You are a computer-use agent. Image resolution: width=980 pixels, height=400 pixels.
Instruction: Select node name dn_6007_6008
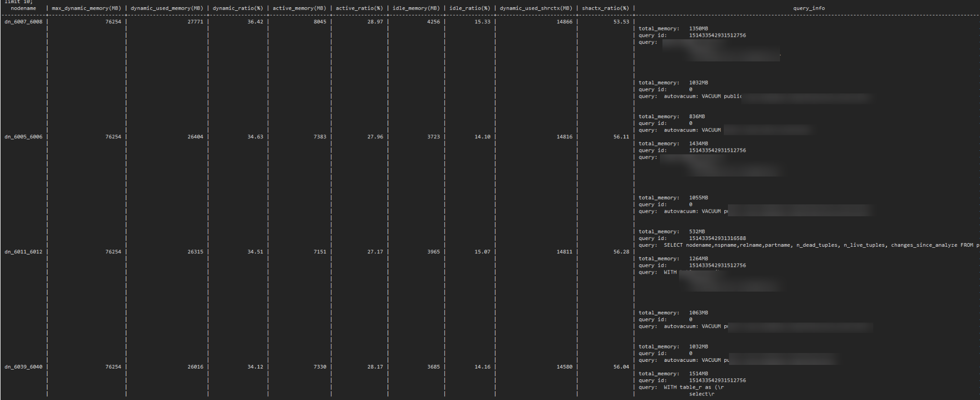point(24,22)
